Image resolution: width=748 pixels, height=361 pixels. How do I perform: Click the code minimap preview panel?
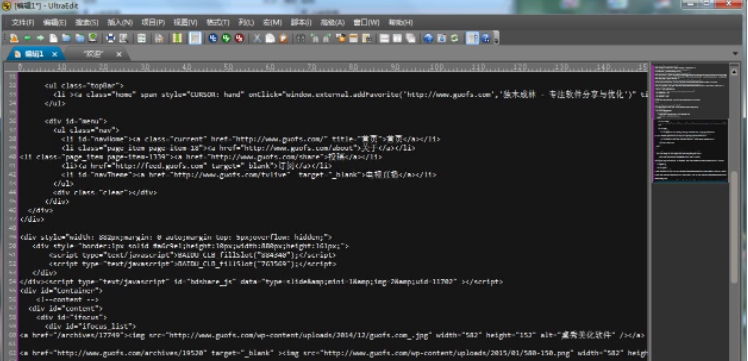tap(690, 123)
